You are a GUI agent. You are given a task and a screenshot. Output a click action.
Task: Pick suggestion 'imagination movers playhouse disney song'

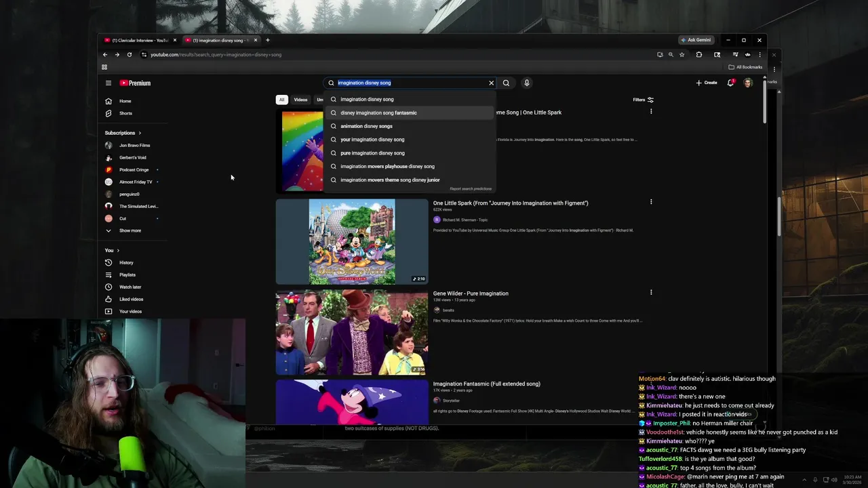coord(410,166)
